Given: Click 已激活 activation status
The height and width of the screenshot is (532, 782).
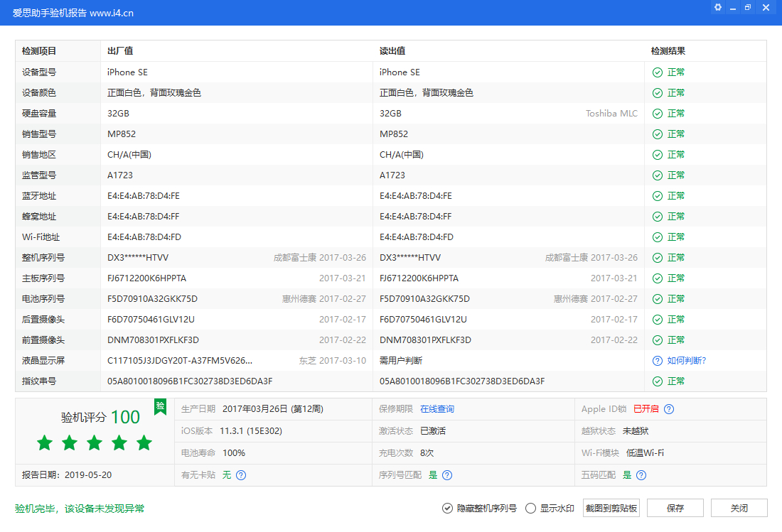Looking at the screenshot, I should pyautogui.click(x=433, y=431).
